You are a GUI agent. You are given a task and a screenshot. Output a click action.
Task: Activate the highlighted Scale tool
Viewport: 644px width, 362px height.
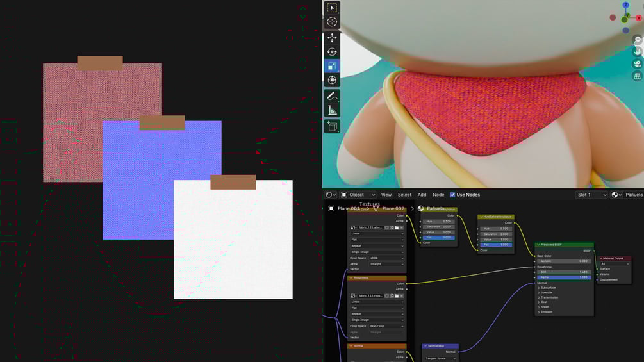[332, 65]
